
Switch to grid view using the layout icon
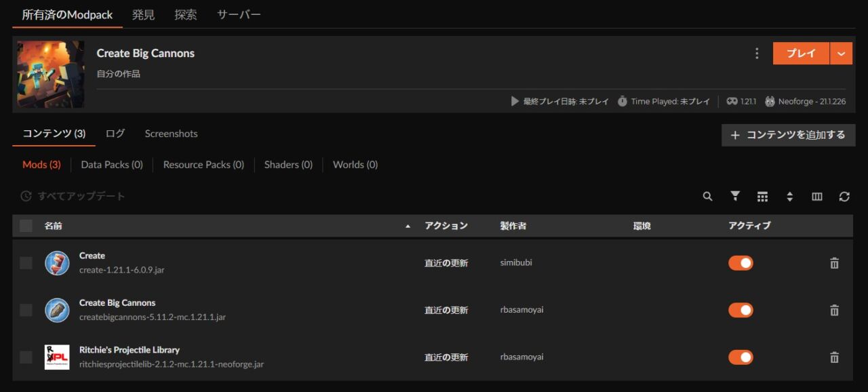point(762,196)
